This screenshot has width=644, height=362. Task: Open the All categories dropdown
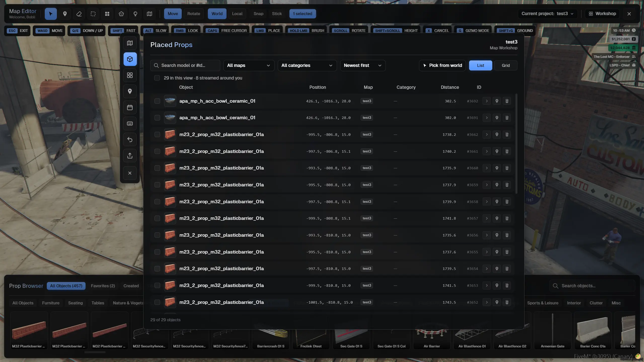coord(307,65)
